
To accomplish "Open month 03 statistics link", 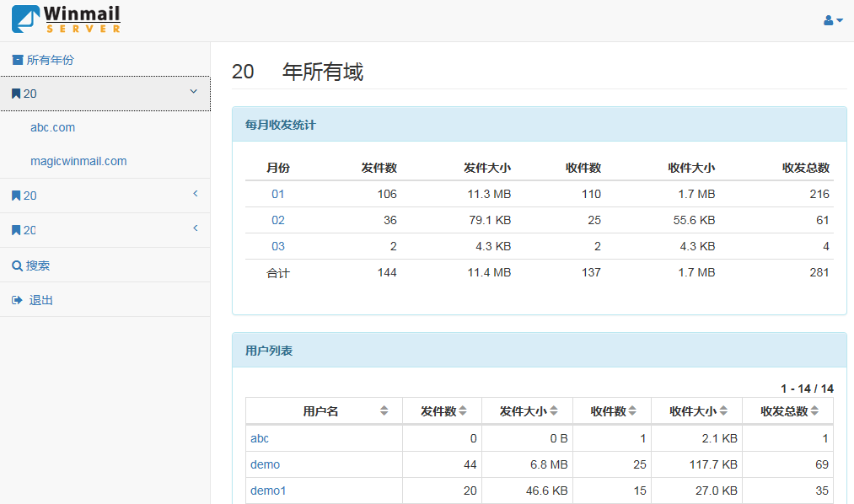I will (x=278, y=246).
